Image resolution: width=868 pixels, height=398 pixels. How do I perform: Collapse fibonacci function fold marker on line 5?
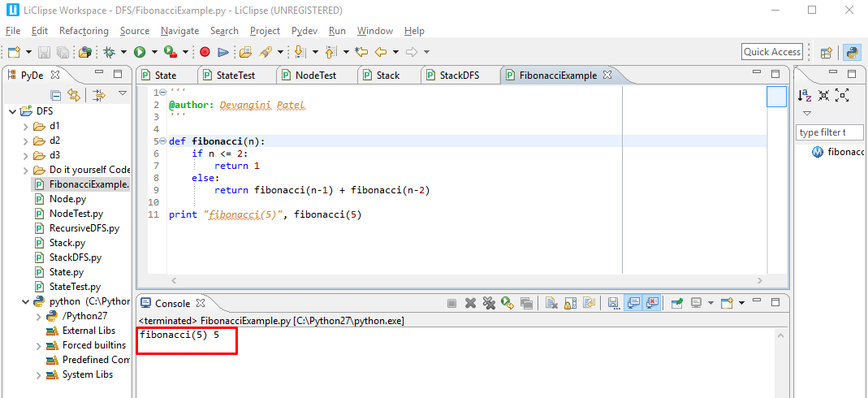click(x=163, y=141)
